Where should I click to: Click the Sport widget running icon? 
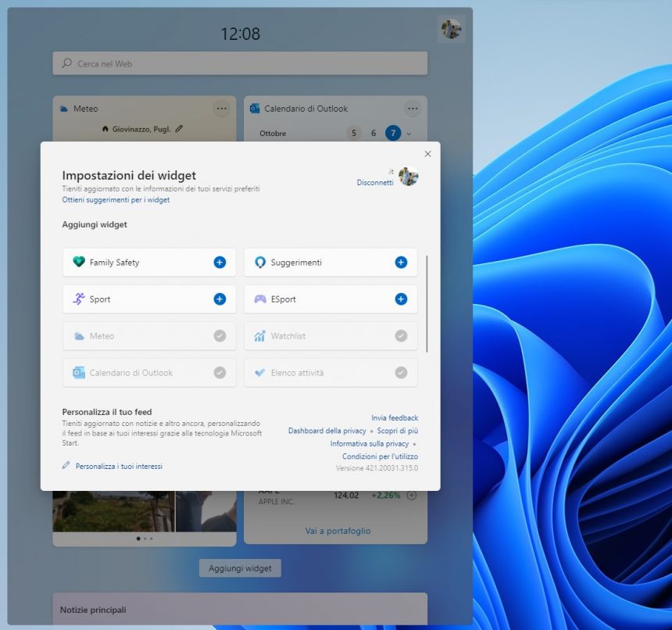(77, 299)
